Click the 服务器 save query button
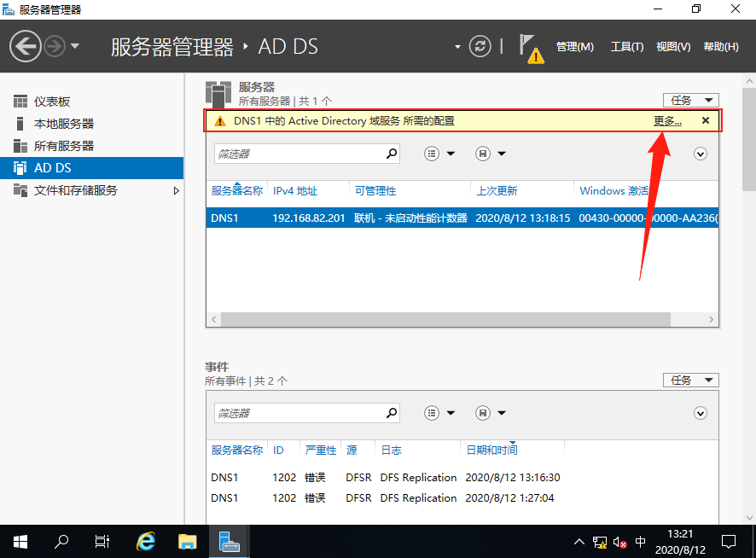The width and height of the screenshot is (756, 558). point(483,154)
